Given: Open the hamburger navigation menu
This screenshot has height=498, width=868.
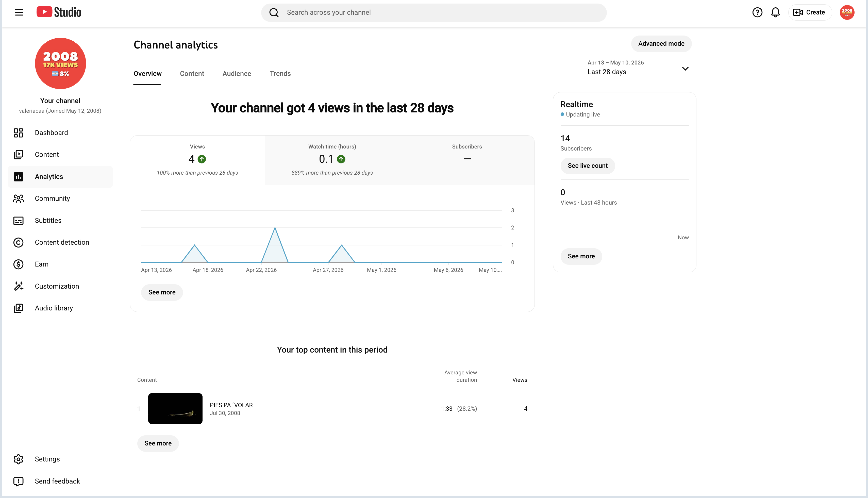Looking at the screenshot, I should pyautogui.click(x=19, y=13).
